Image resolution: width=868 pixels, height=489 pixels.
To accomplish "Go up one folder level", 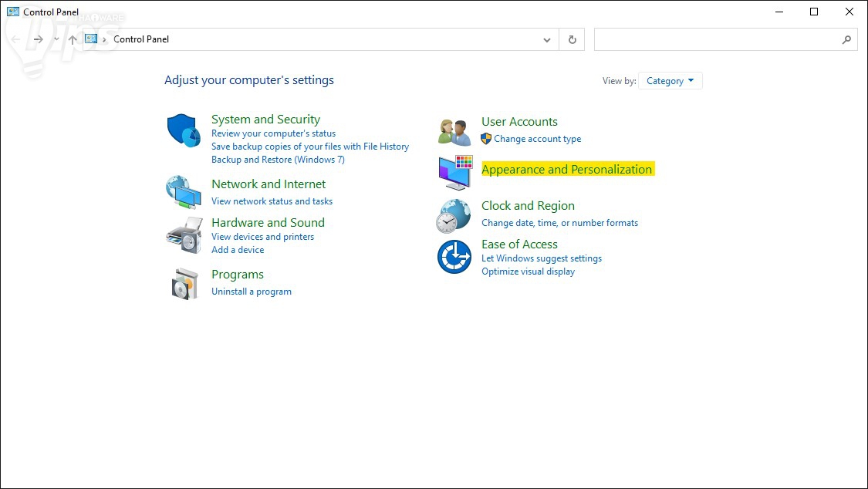I will coord(73,39).
